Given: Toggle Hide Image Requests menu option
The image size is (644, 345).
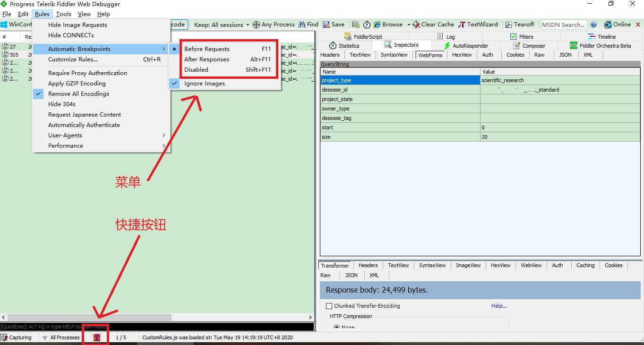Looking at the screenshot, I should (x=101, y=25).
